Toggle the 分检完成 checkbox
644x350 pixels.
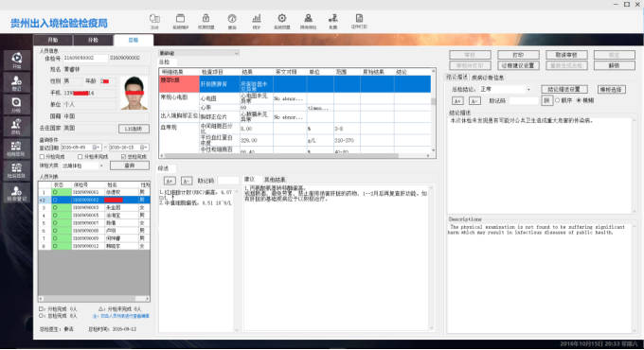pos(42,157)
